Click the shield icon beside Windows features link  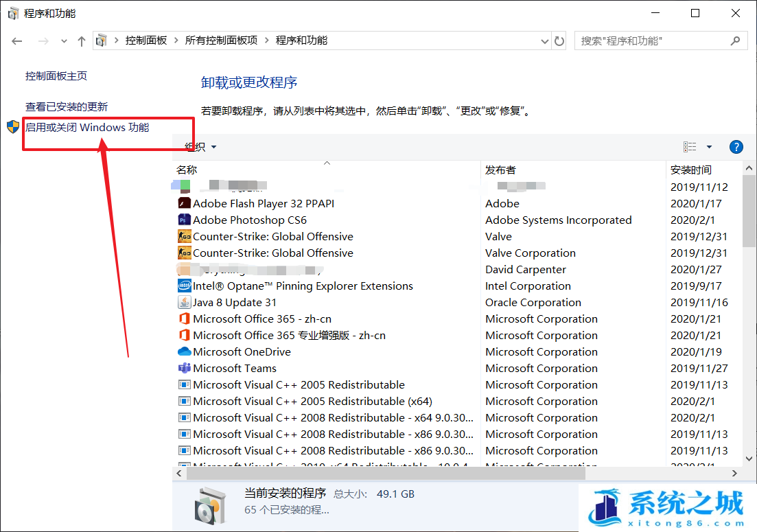(x=13, y=127)
